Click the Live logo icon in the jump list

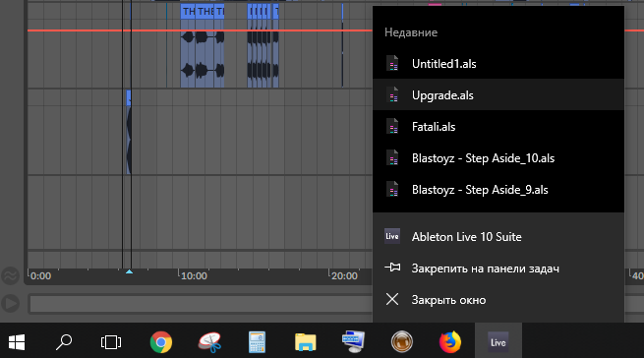(392, 236)
